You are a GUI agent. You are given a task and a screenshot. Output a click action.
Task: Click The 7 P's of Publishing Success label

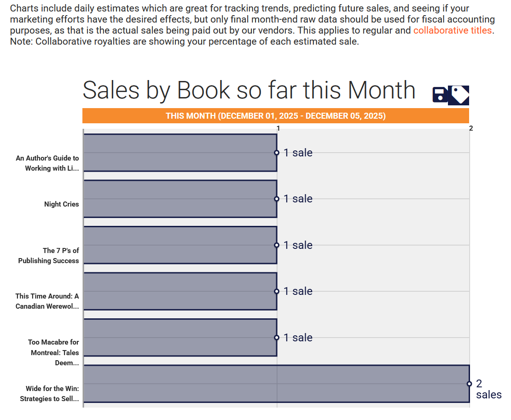[x=49, y=256]
